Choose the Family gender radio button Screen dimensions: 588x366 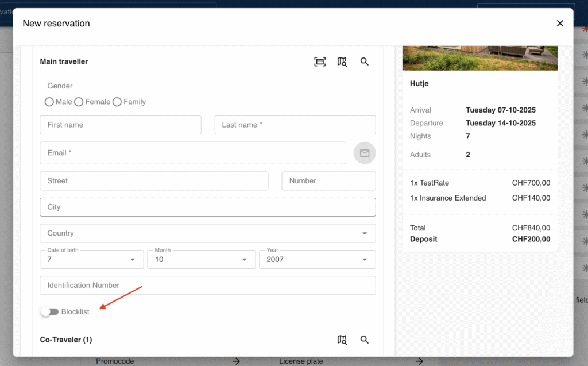click(x=117, y=102)
